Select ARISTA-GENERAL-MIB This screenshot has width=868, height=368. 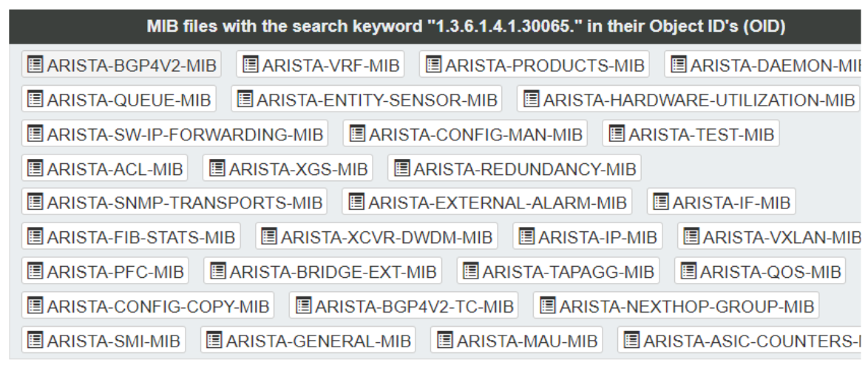[308, 340]
